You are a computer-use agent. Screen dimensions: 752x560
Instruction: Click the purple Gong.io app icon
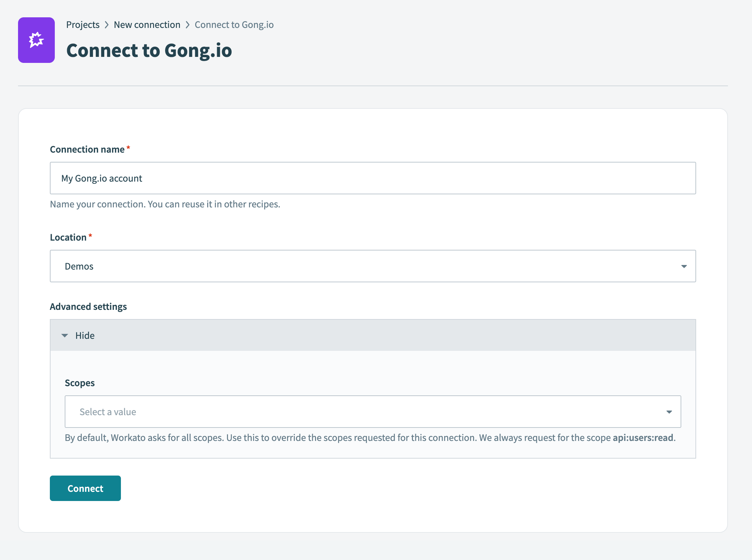(x=36, y=40)
